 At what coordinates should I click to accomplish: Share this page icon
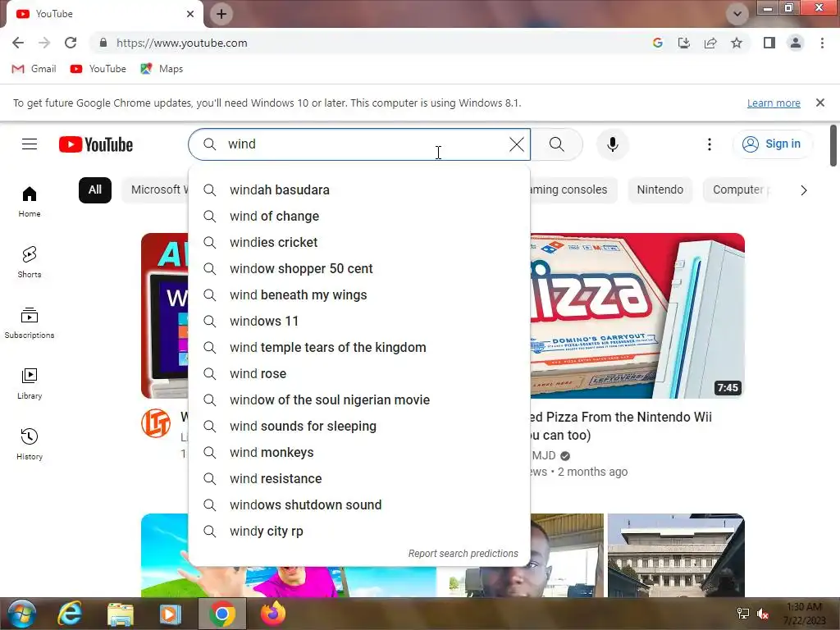tap(710, 43)
